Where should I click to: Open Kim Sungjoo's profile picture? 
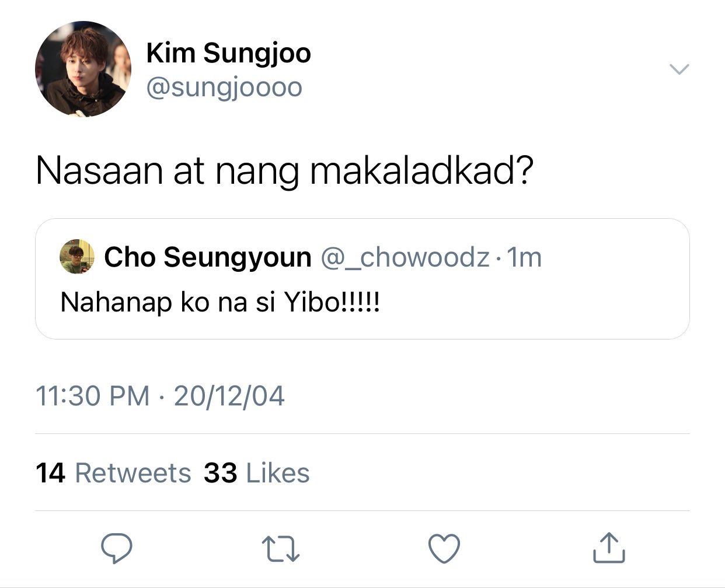click(83, 69)
